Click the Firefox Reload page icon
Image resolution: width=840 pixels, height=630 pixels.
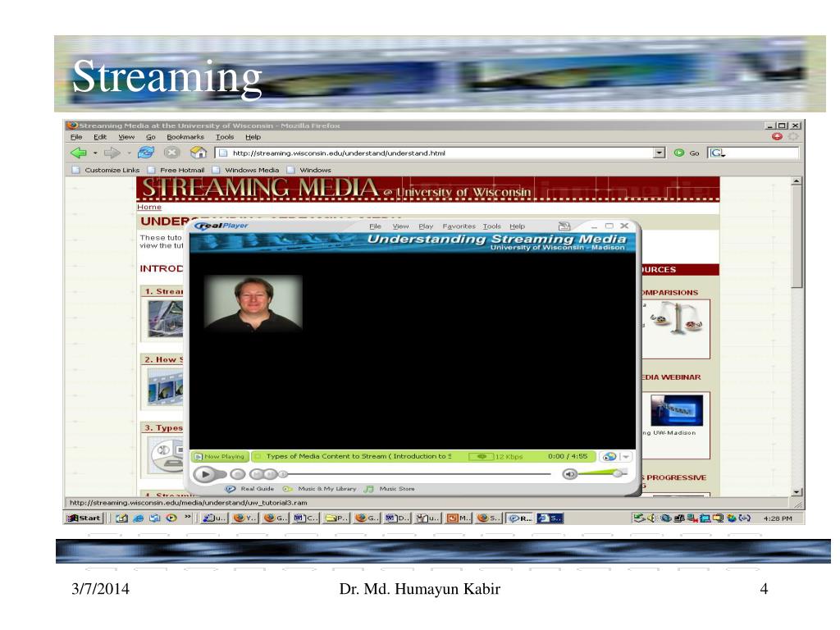point(146,153)
